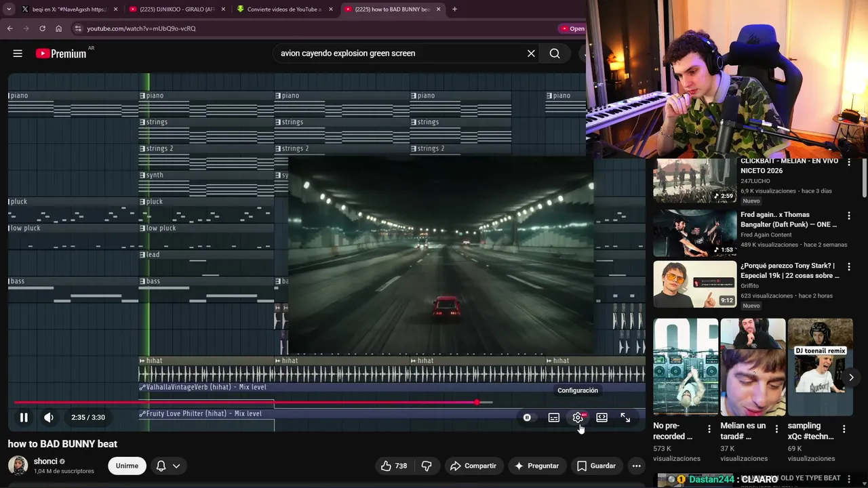This screenshot has width=868, height=488.
Task: Click the address bar URL
Action: (141, 28)
